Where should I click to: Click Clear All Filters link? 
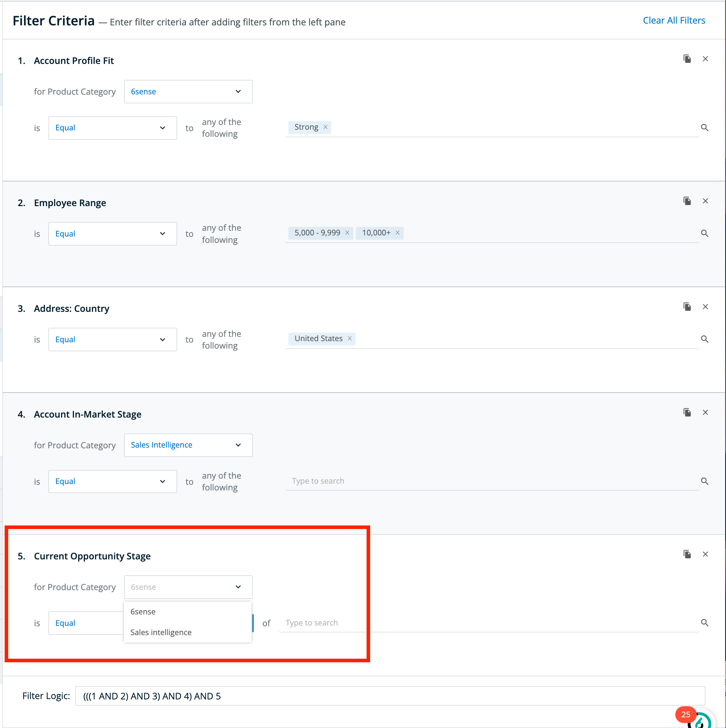coord(674,20)
